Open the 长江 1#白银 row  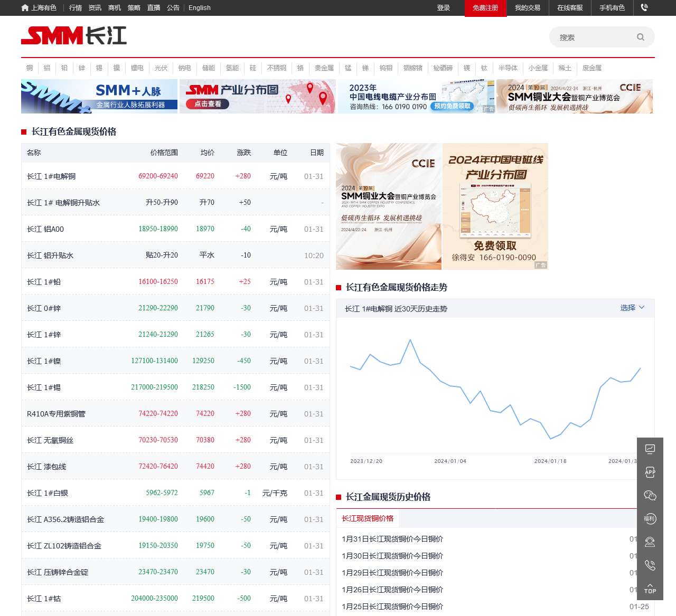coord(175,493)
